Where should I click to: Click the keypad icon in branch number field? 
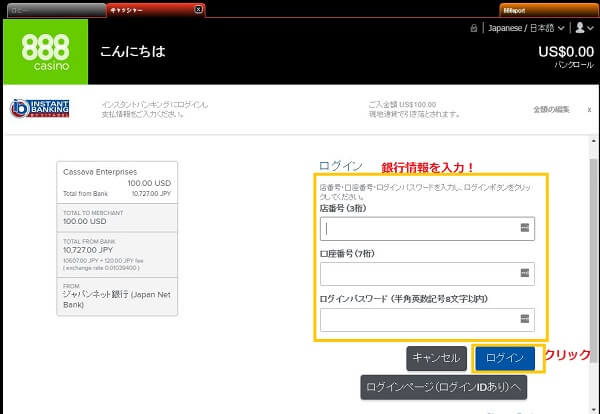(524, 228)
